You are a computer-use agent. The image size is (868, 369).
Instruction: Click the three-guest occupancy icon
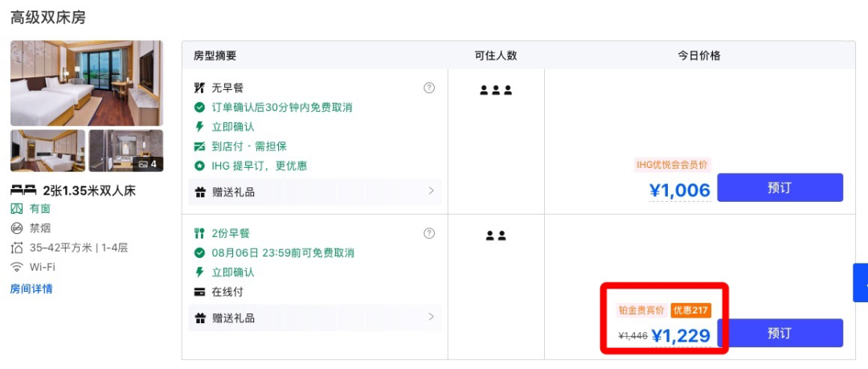point(496,90)
